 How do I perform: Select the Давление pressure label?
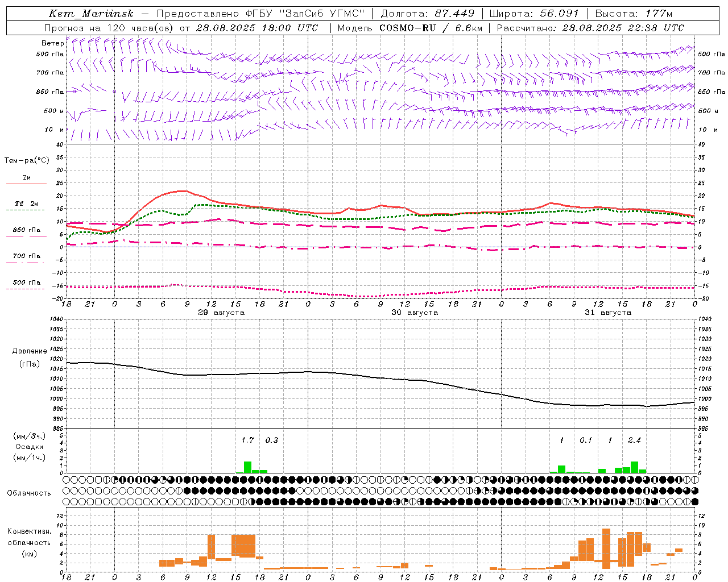30,351
